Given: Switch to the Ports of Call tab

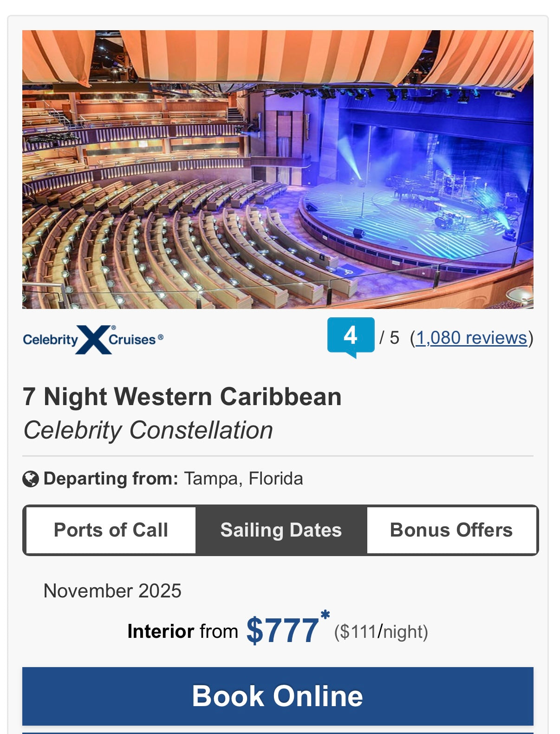Looking at the screenshot, I should click(111, 530).
